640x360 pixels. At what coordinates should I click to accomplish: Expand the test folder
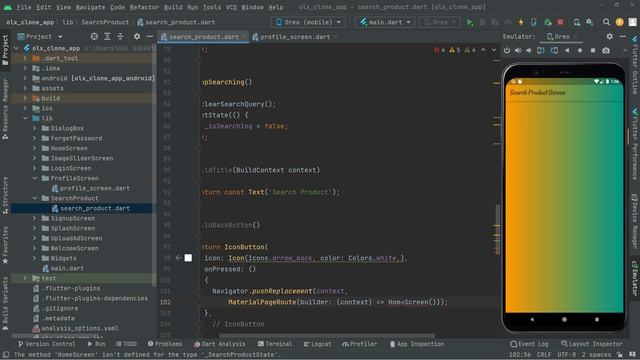coord(25,278)
